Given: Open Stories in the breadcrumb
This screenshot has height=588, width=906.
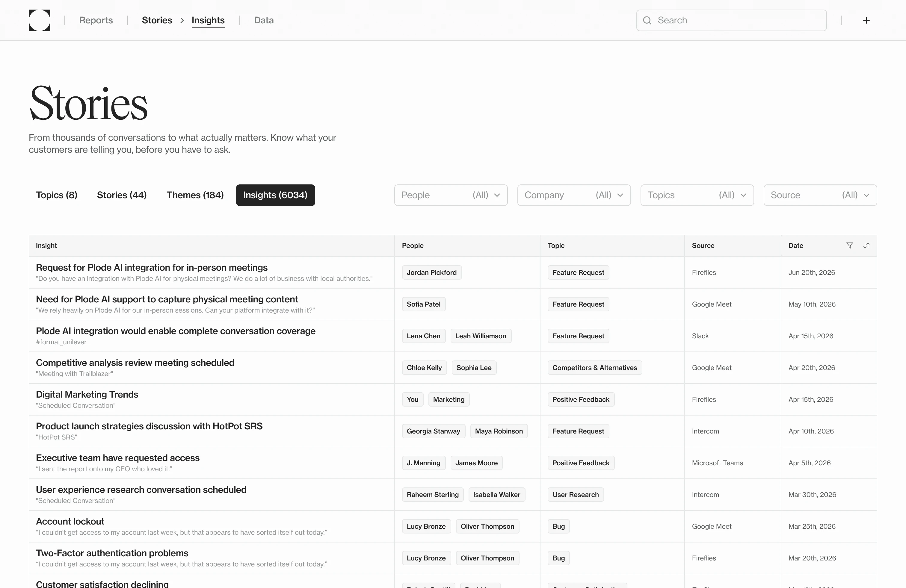Looking at the screenshot, I should (x=157, y=20).
